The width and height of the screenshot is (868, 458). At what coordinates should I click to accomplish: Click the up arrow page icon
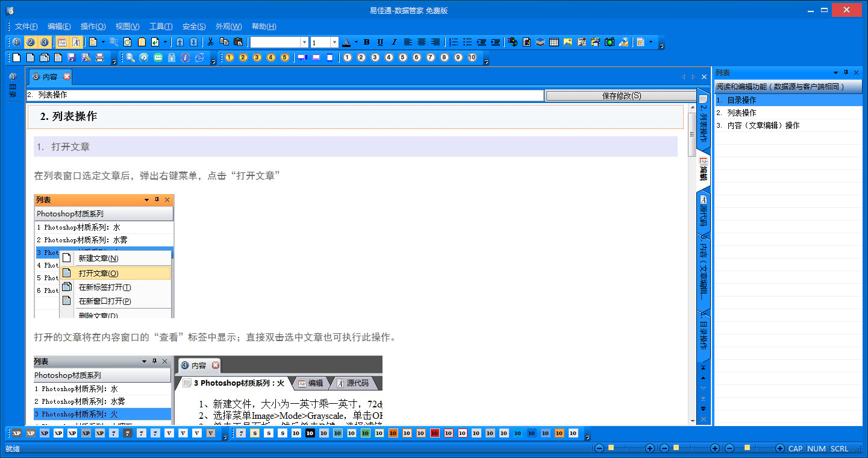180,42
